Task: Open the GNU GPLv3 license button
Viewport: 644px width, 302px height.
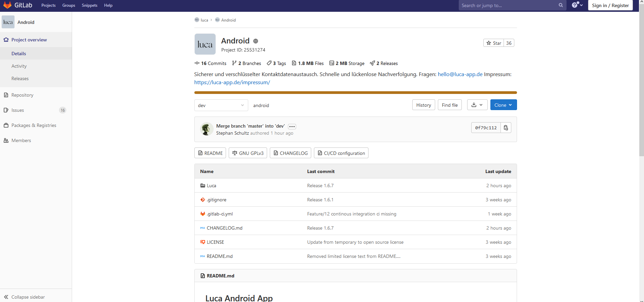Action: (248, 153)
